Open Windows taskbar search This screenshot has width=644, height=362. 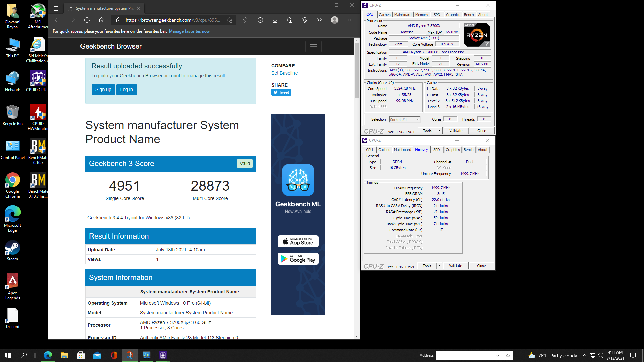point(24,355)
